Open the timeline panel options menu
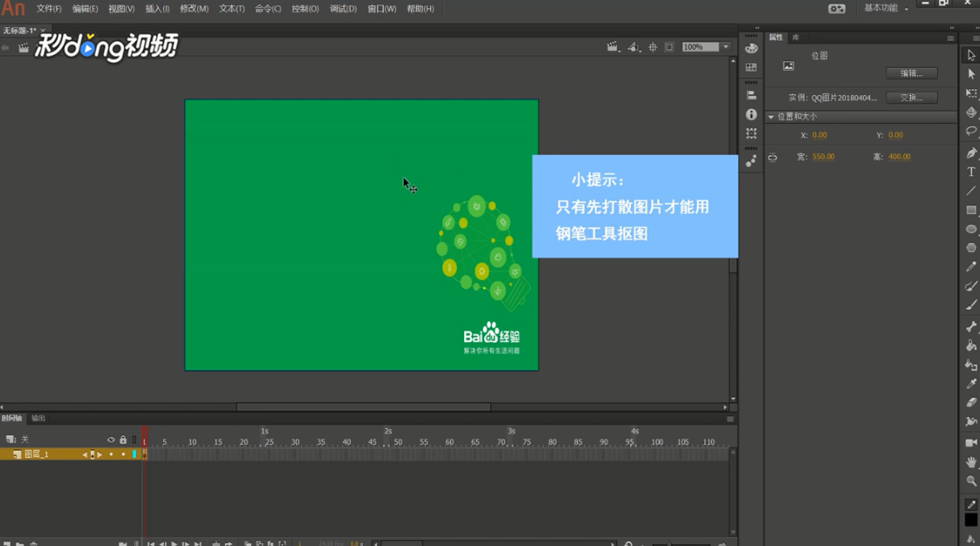 point(730,420)
